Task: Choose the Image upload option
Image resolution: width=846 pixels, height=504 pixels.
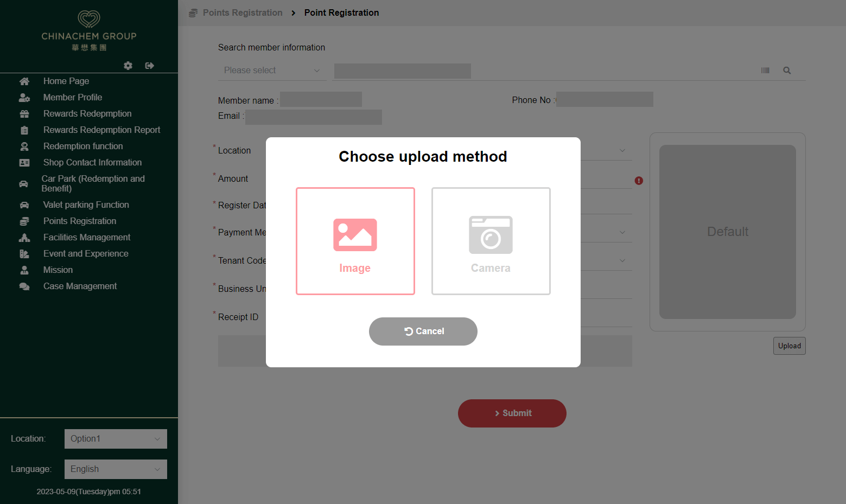Action: 355,241
